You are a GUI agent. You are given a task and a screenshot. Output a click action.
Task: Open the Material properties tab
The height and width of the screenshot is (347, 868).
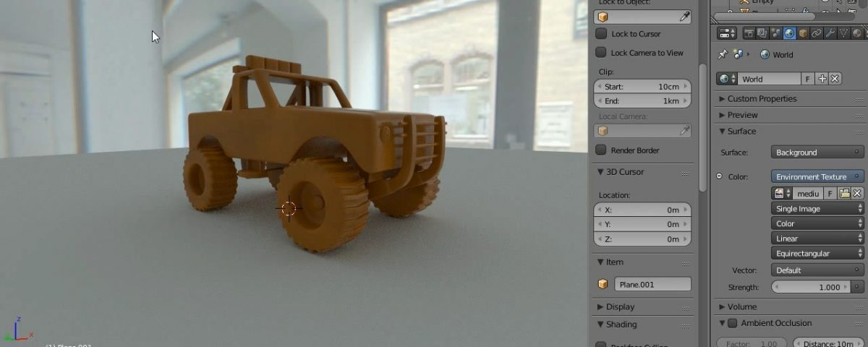point(856,33)
